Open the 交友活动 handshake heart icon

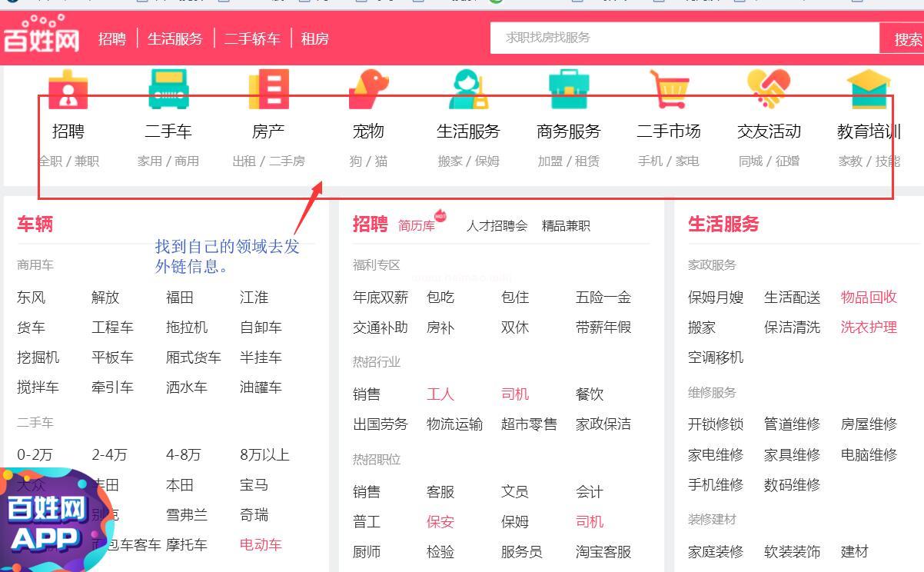coord(769,90)
